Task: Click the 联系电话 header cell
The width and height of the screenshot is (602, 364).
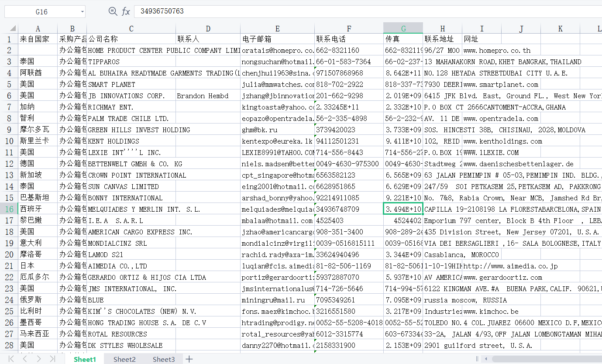Action: click(x=349, y=39)
